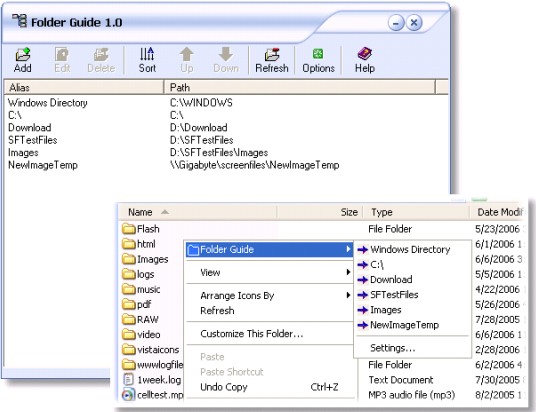Select Paste in the context menu
The width and height of the screenshot is (536, 412).
click(x=212, y=357)
